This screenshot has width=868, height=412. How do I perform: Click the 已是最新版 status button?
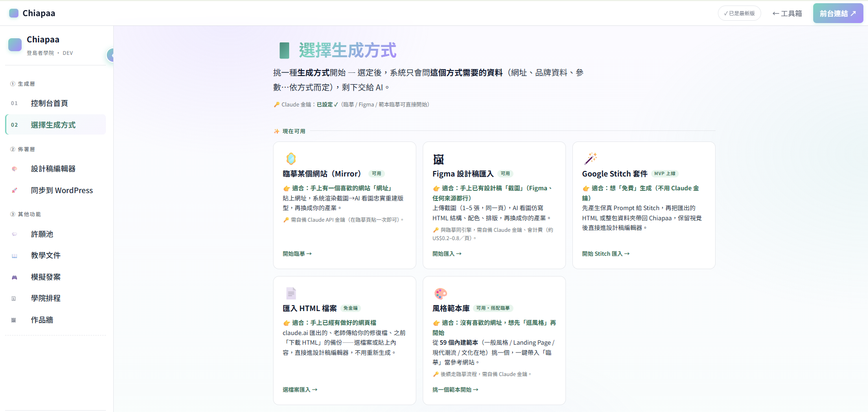click(740, 13)
